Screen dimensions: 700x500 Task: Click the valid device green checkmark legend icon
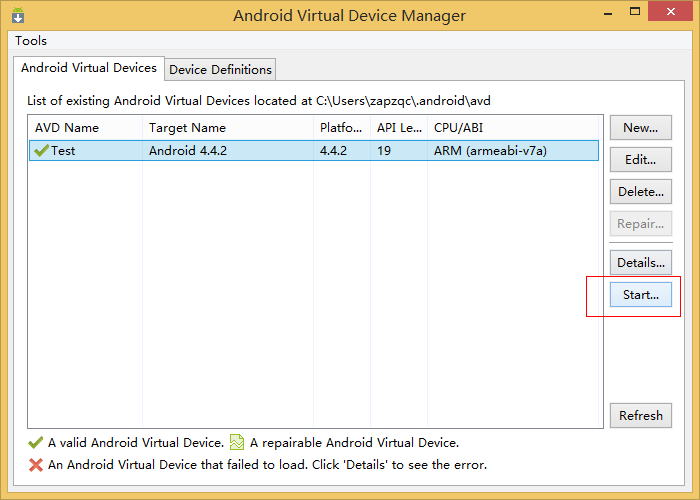[35, 442]
